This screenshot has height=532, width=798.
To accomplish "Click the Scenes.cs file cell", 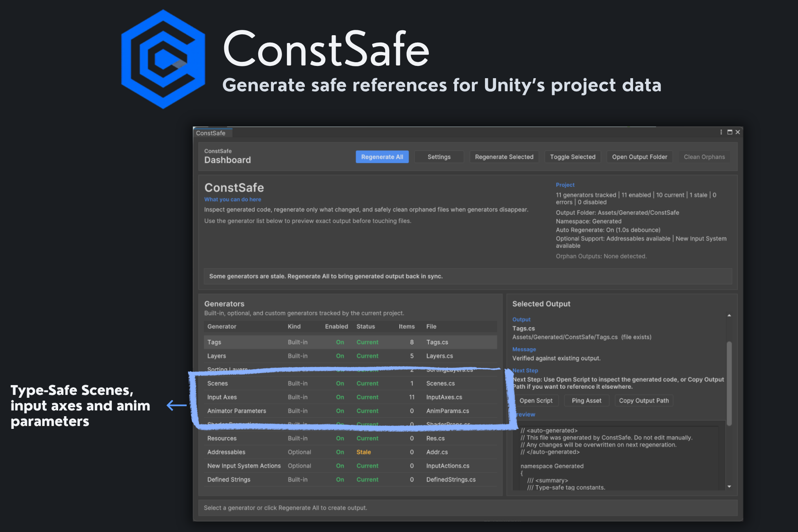I will click(440, 383).
